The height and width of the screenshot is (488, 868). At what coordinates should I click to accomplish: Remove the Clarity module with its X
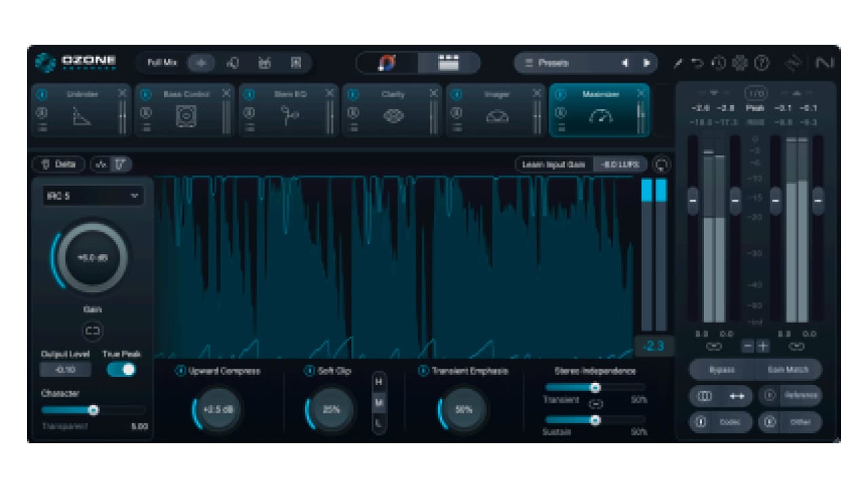coord(434,93)
